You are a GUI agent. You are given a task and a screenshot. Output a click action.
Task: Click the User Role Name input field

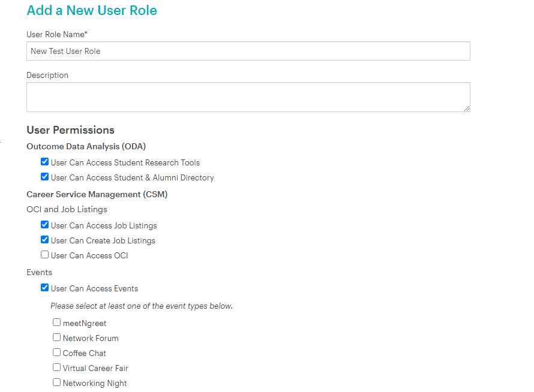pyautogui.click(x=248, y=51)
